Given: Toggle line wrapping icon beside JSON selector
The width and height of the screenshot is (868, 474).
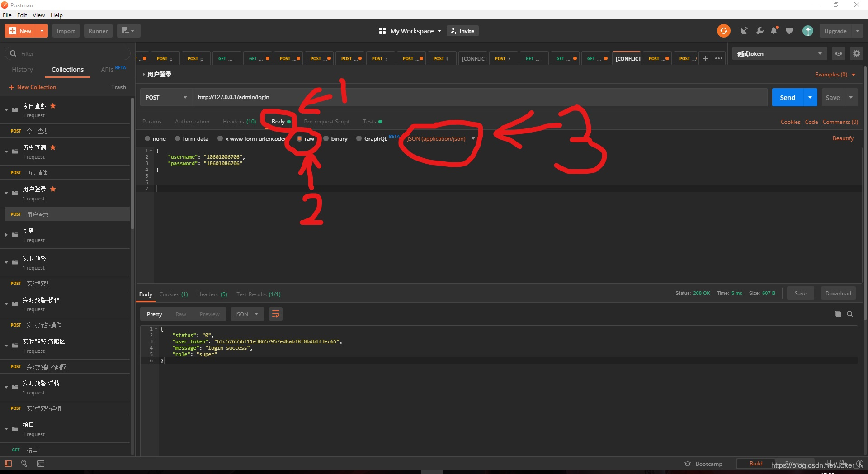Looking at the screenshot, I should (276, 314).
